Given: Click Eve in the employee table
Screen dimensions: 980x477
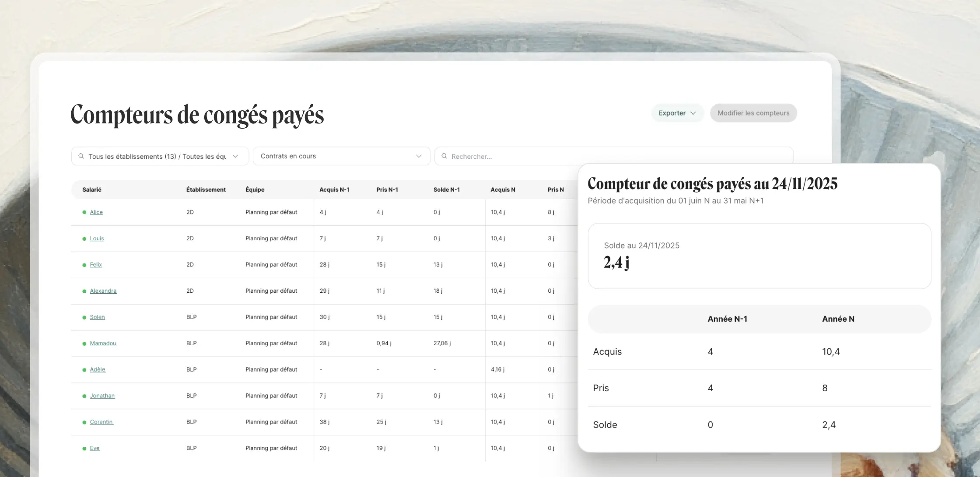Looking at the screenshot, I should 94,449.
